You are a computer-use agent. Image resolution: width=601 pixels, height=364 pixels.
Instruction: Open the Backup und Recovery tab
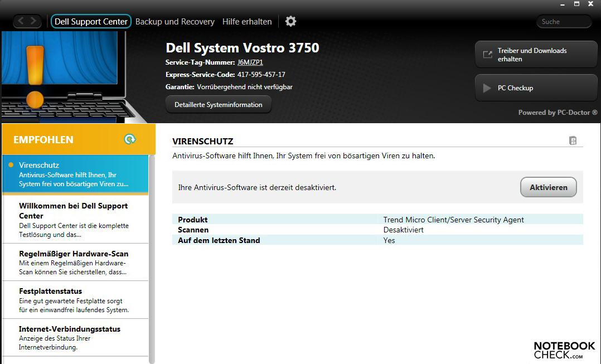coord(175,21)
